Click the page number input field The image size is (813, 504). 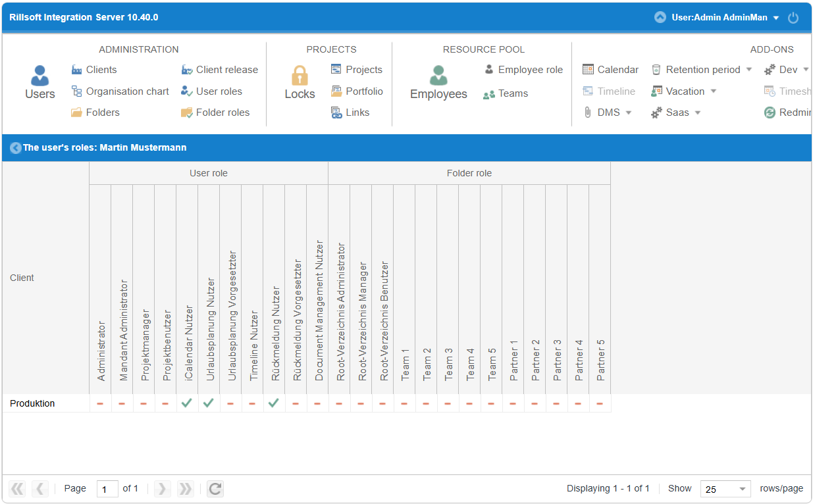click(107, 489)
